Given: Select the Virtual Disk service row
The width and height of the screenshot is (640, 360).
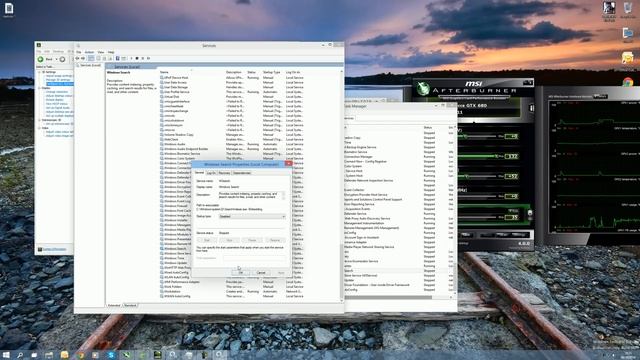Looking at the screenshot, I should click(231, 97).
